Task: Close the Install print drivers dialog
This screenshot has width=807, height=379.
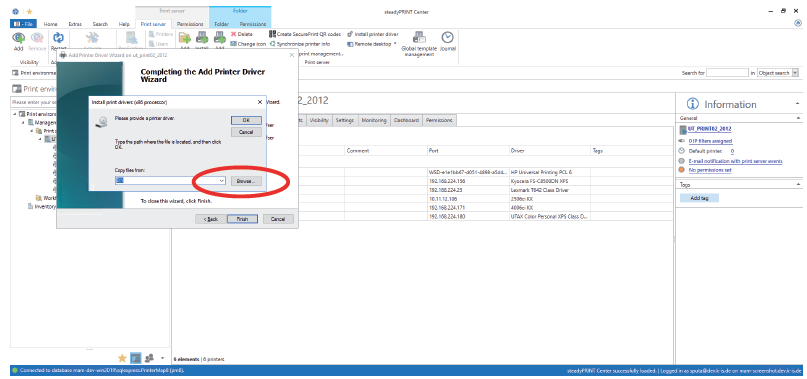Action: pos(260,102)
